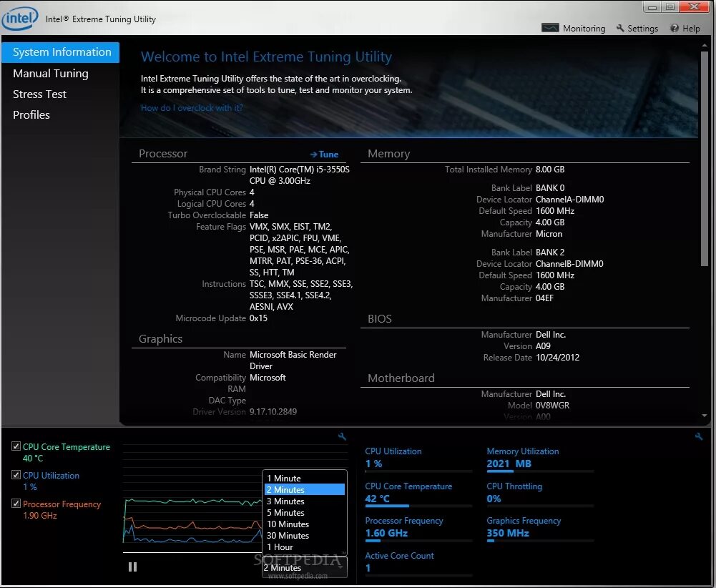Click the Microcode Update '0x15' value
Image resolution: width=716 pixels, height=588 pixels.
[x=258, y=318]
